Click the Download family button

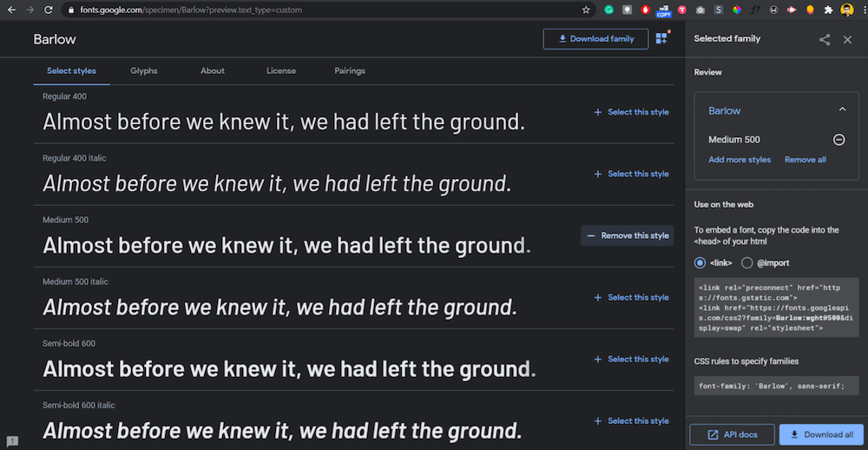[x=595, y=39]
